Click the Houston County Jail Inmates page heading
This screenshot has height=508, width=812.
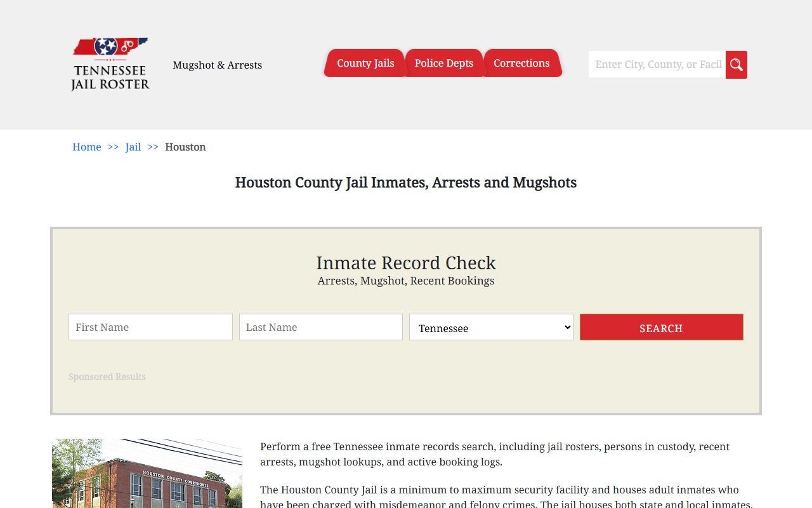[406, 183]
